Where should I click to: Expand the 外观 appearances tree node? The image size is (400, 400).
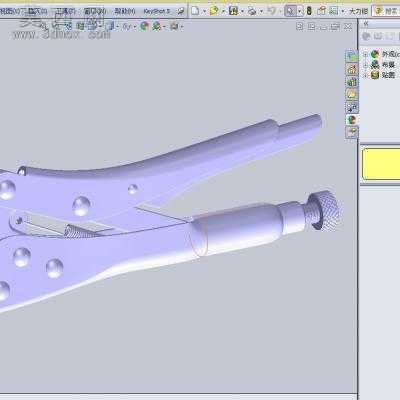(x=365, y=54)
